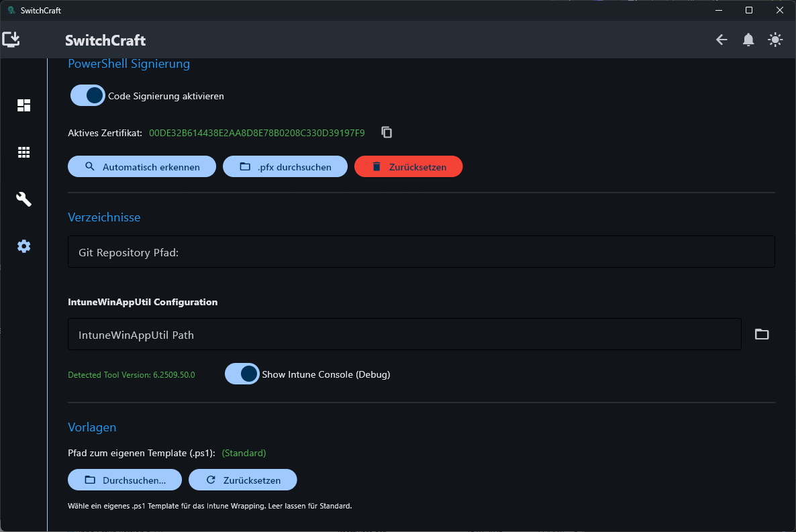Click .pfx durchsuchen button
Screen dimensions: 796x532
(285, 166)
